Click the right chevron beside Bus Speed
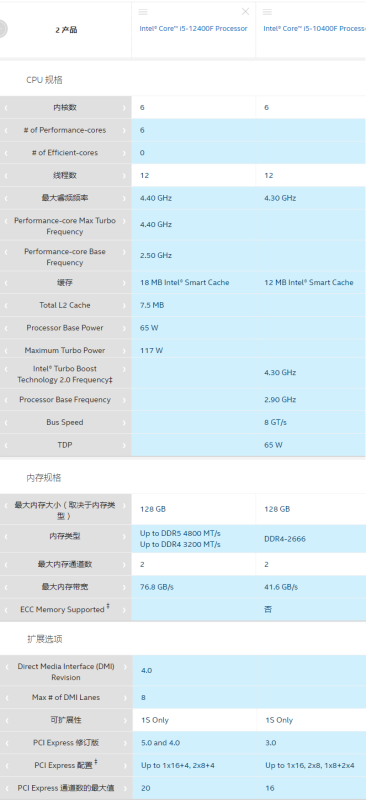The image size is (366, 800). click(125, 422)
